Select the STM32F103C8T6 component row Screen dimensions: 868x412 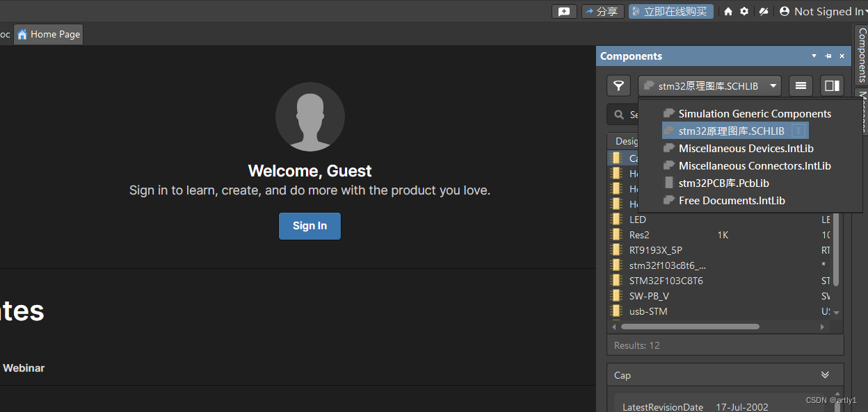point(719,281)
